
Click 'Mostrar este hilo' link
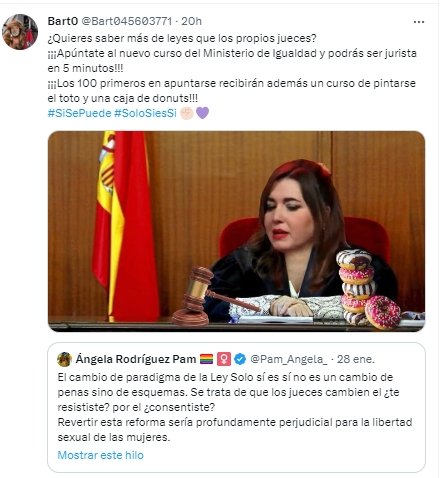point(100,455)
